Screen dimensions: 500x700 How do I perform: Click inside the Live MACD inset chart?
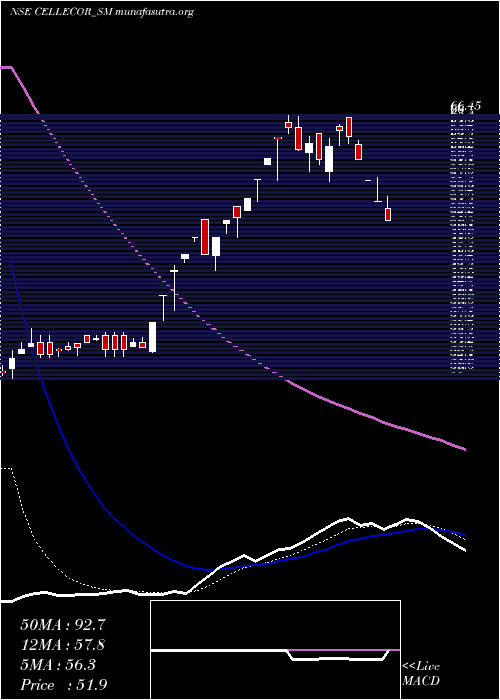tap(275, 650)
